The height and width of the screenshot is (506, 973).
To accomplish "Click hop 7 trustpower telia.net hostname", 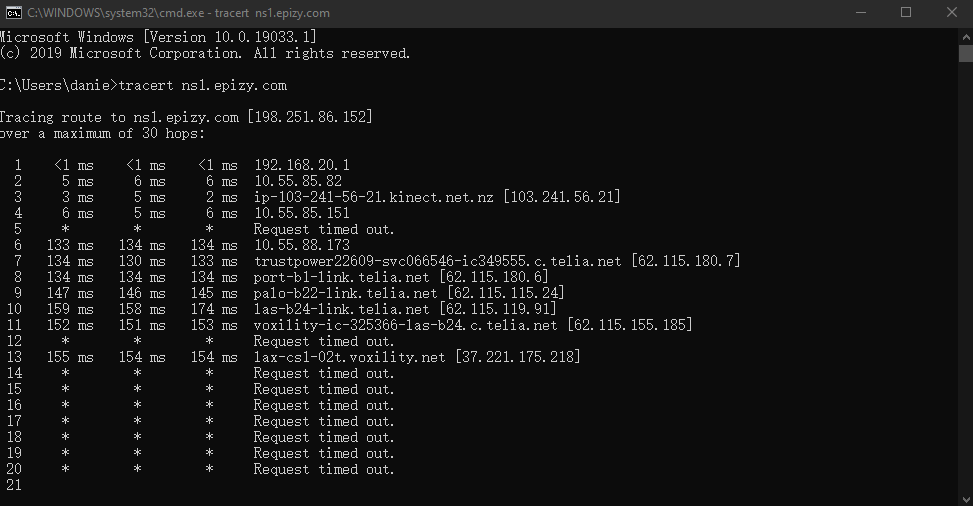I will click(437, 261).
